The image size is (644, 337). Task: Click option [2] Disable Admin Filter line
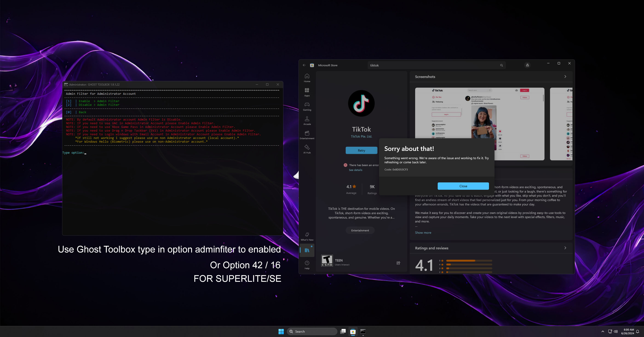click(92, 105)
